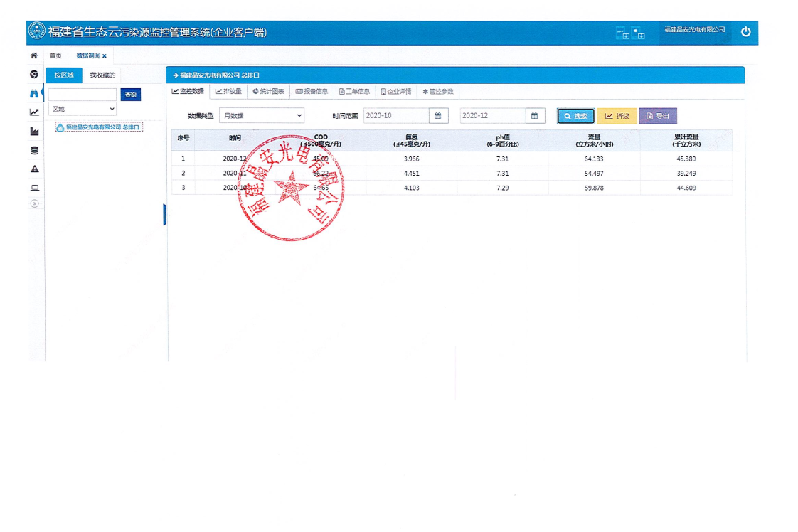Open the home icon in sidebar
798x532 pixels.
coord(33,55)
